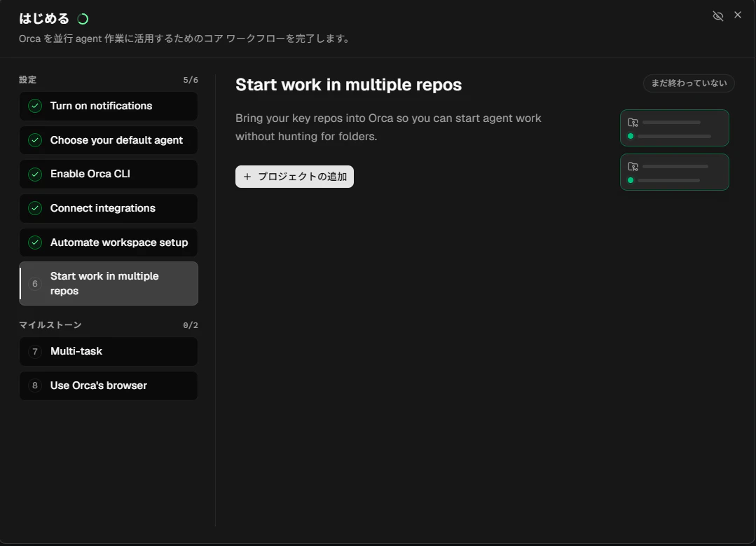
Task: Click the まだ終わっていない status badge
Action: [x=689, y=83]
